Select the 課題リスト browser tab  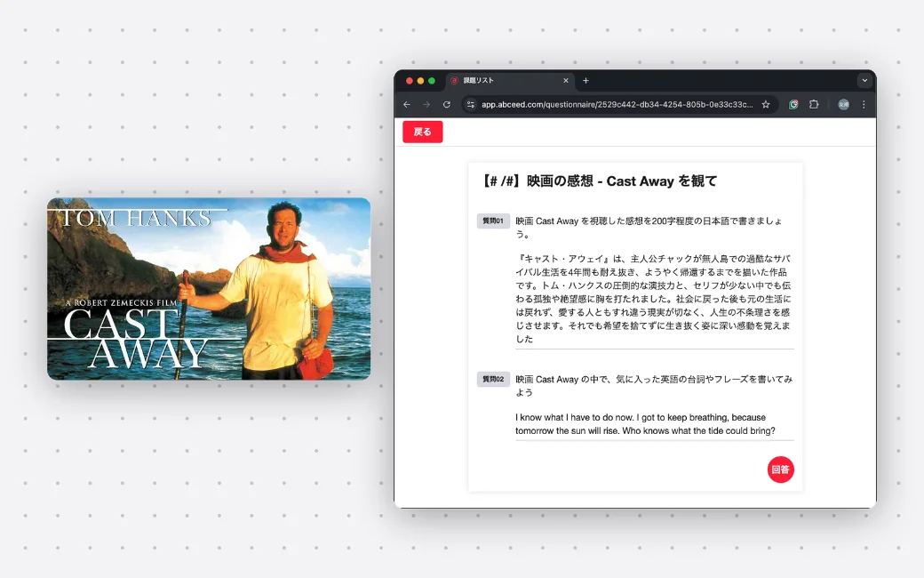click(x=509, y=81)
